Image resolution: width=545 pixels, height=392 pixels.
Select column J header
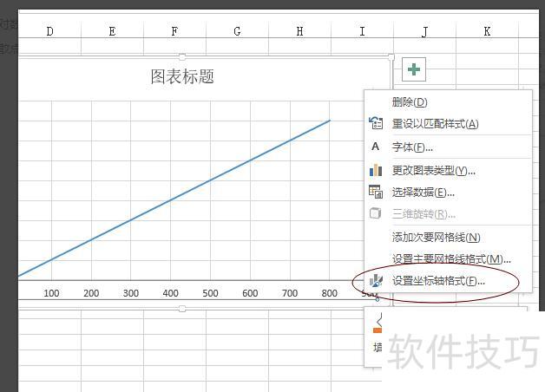tap(424, 31)
